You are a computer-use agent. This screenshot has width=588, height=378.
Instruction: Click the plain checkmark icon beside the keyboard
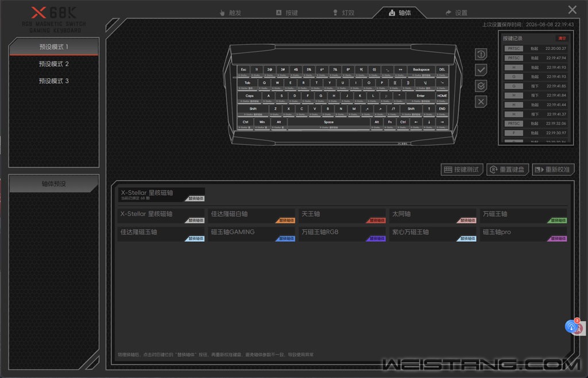481,70
